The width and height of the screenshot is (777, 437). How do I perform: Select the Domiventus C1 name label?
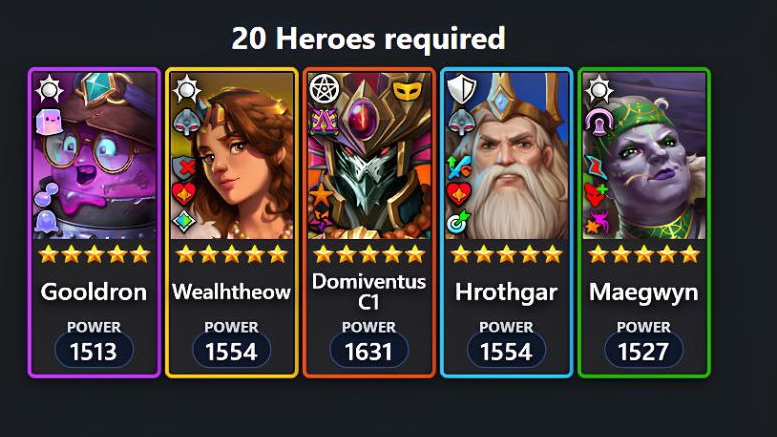(x=369, y=292)
